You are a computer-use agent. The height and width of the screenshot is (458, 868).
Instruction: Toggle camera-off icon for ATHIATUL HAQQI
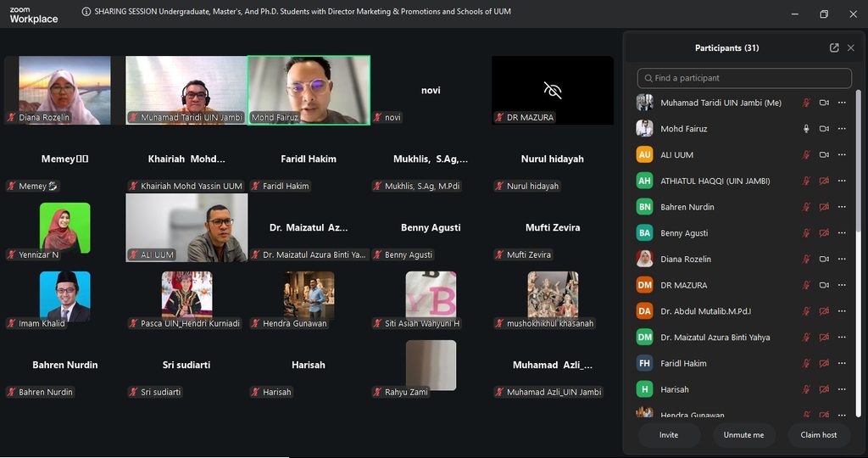824,182
